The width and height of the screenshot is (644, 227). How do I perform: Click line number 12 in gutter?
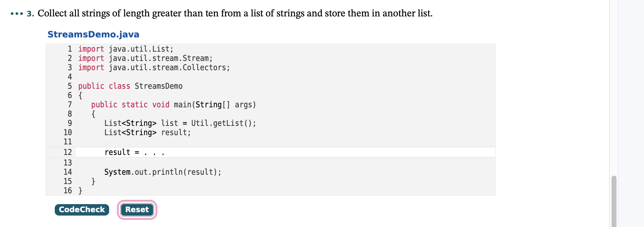point(68,152)
